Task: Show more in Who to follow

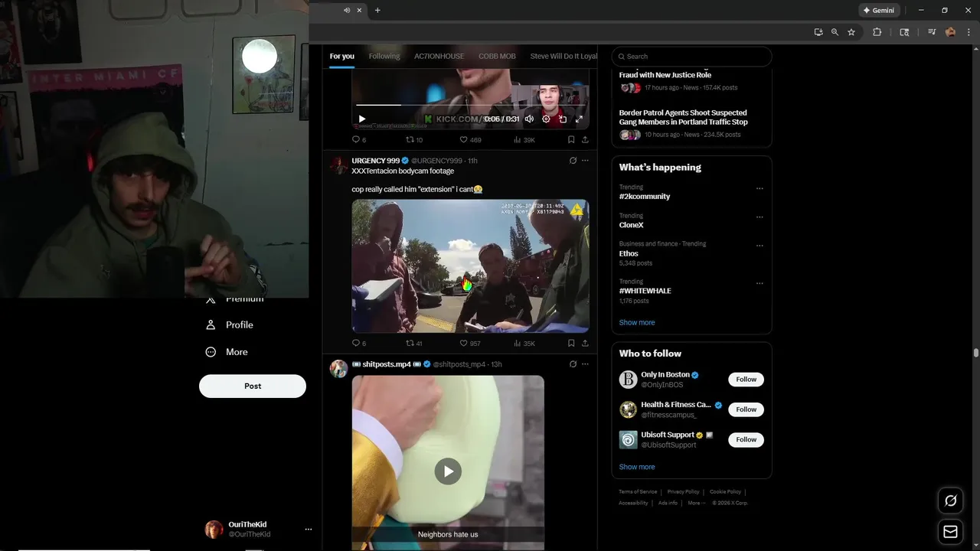Action: click(x=637, y=467)
